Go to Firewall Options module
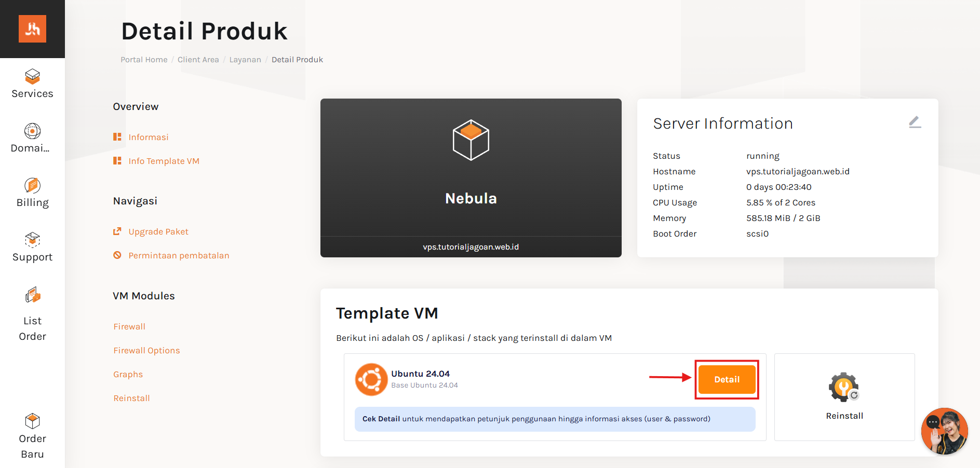The height and width of the screenshot is (468, 980). pyautogui.click(x=146, y=350)
